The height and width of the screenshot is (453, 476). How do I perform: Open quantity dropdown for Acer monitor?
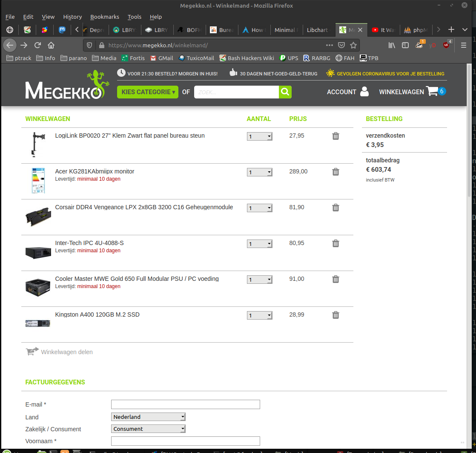[x=260, y=172]
